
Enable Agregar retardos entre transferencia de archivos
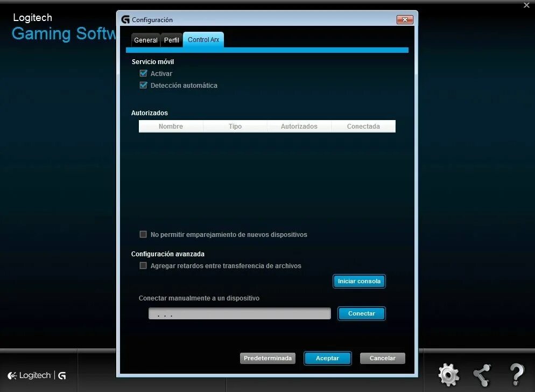(x=143, y=265)
